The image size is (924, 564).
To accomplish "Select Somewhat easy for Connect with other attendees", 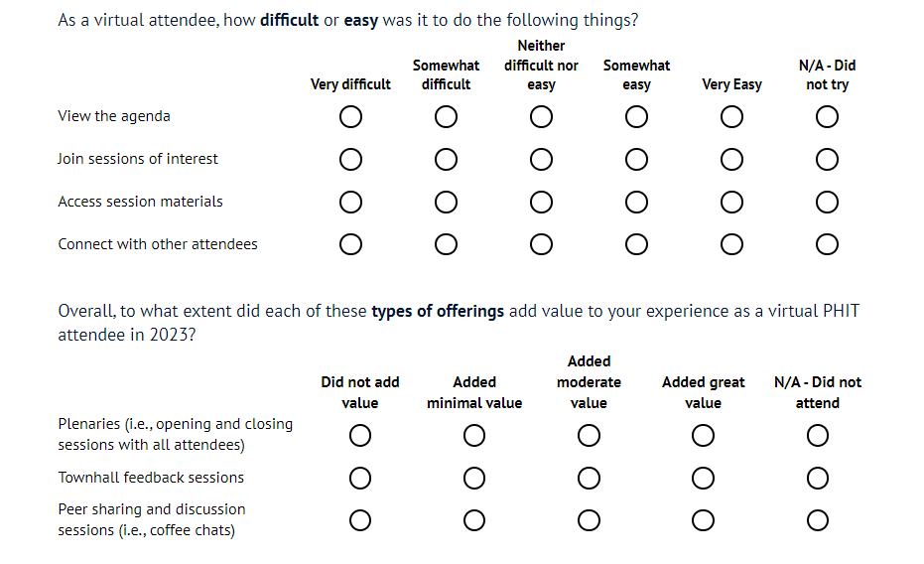I will coord(636,244).
